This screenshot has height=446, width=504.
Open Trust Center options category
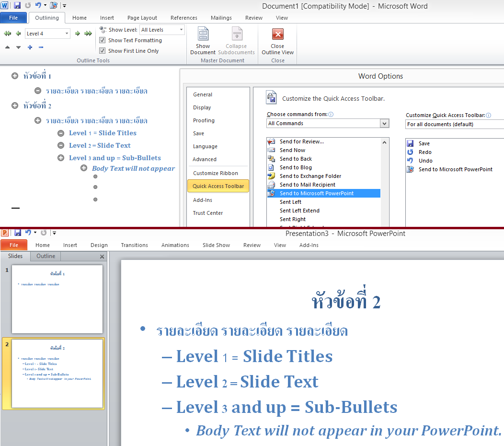click(x=208, y=213)
